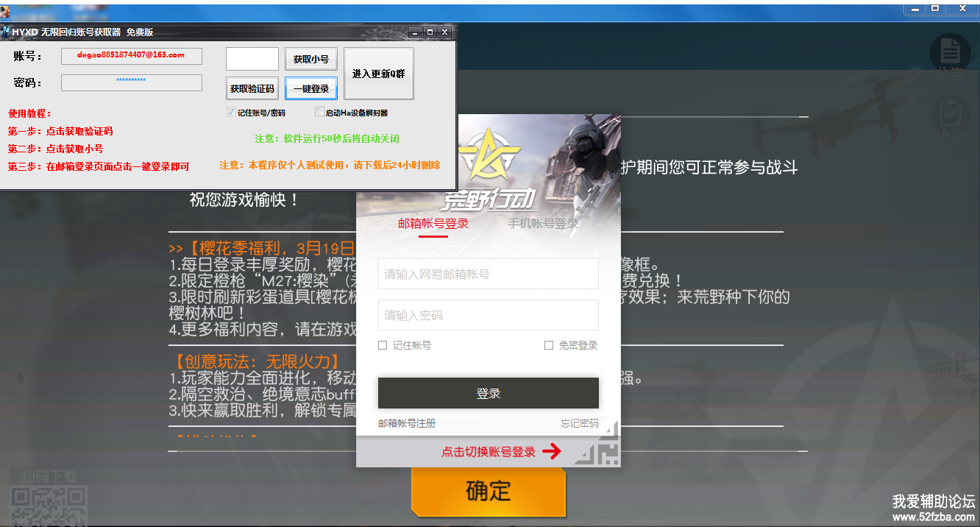Screen dimensions: 980x527
Task: Click the HYXD window title bar icon
Action: pyautogui.click(x=5, y=32)
